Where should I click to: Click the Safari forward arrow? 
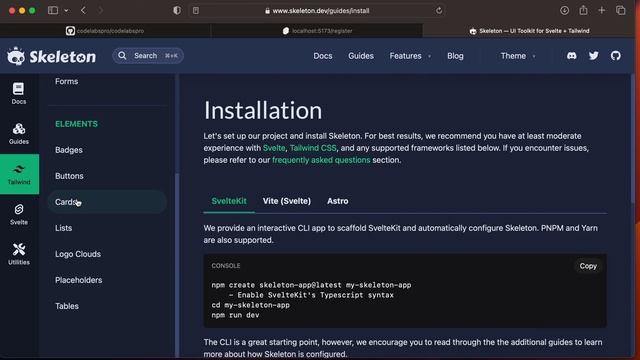coord(100,11)
